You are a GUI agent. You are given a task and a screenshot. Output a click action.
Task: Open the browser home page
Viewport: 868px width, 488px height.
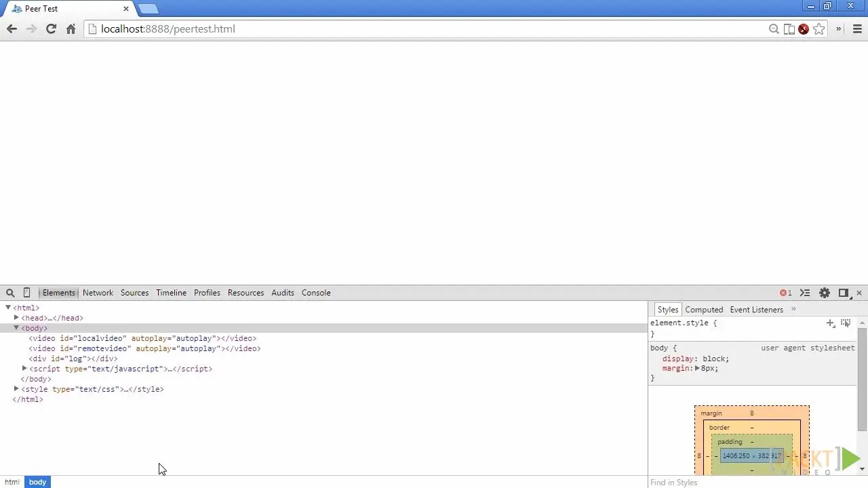[x=71, y=28]
